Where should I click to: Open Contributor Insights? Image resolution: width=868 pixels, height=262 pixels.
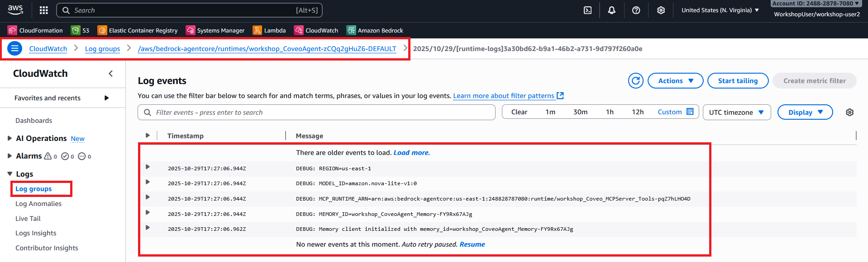(47, 248)
